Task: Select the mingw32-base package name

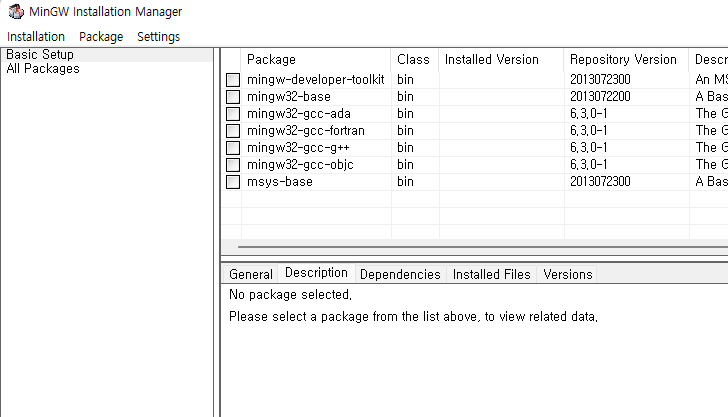Action: 289,97
